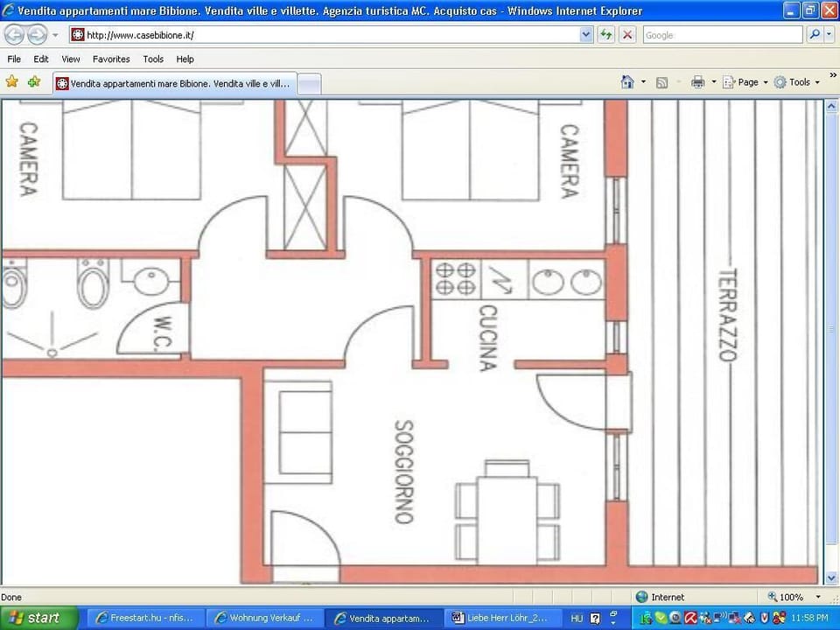Image resolution: width=840 pixels, height=630 pixels.
Task: Click the scroll down arrow
Action: [x=831, y=577]
